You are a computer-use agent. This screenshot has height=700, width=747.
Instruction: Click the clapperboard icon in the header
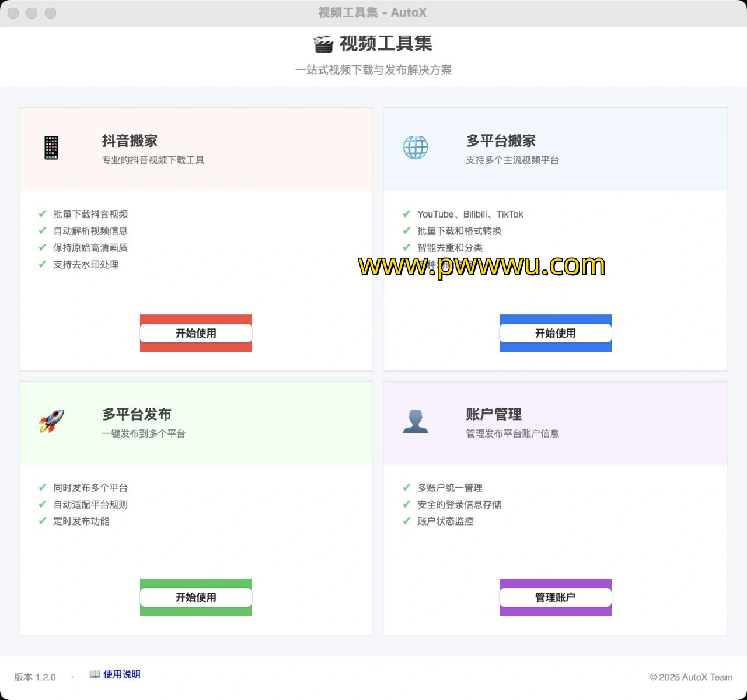323,44
